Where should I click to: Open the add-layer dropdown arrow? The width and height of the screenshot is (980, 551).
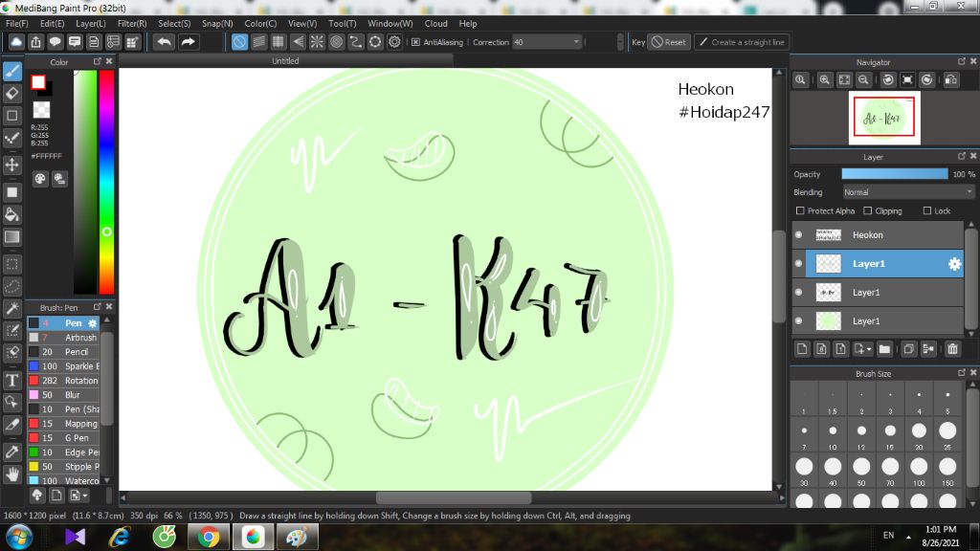click(x=868, y=350)
